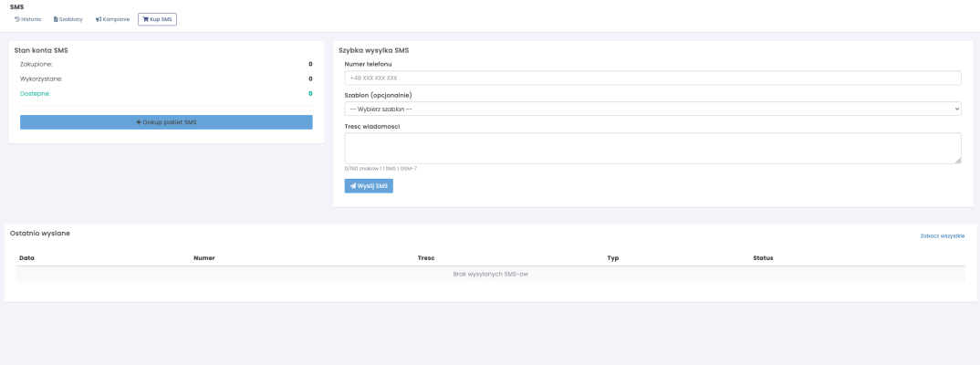
Task: Click inside the Tresc wiadomosci text area
Action: (x=652, y=148)
